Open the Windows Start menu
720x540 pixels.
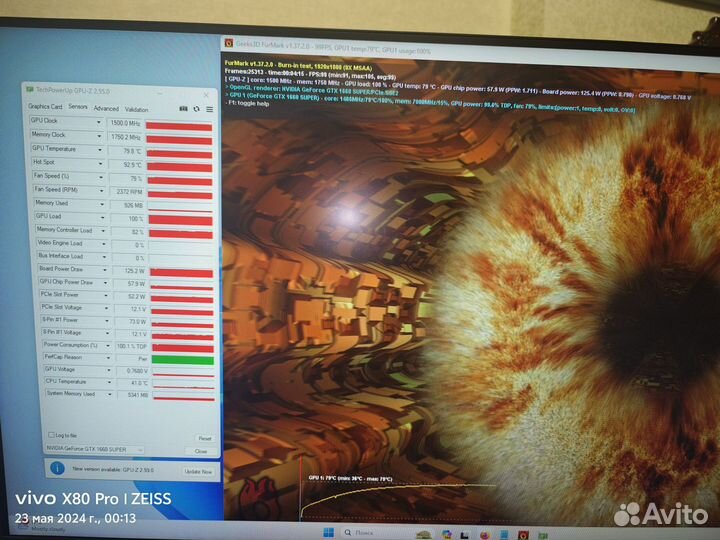tap(328, 533)
